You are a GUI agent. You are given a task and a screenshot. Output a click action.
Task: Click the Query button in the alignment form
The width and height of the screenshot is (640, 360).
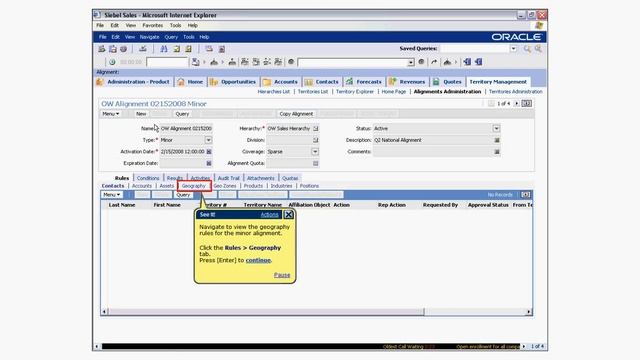point(182,114)
